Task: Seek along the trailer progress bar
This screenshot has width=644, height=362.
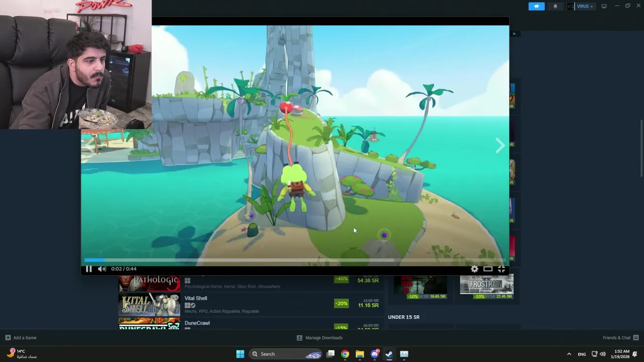Action: pos(295,260)
